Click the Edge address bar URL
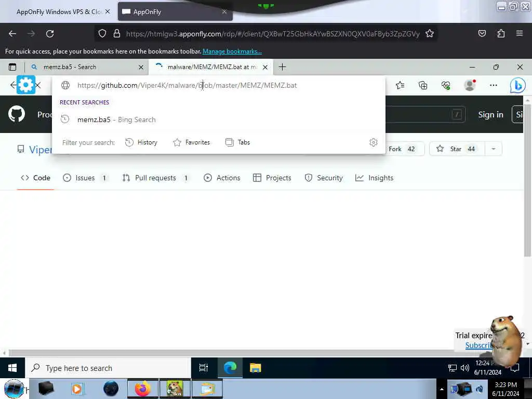 (187, 85)
